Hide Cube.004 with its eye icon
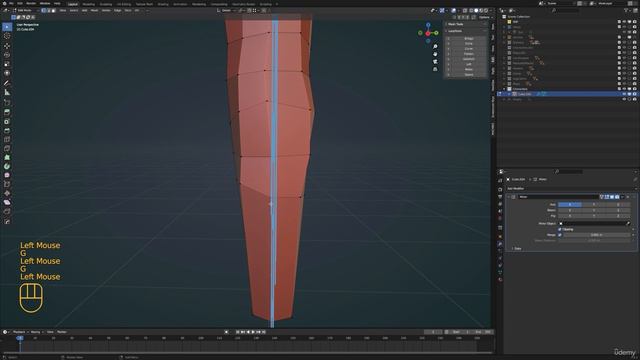The height and width of the screenshot is (360, 640). [x=624, y=94]
